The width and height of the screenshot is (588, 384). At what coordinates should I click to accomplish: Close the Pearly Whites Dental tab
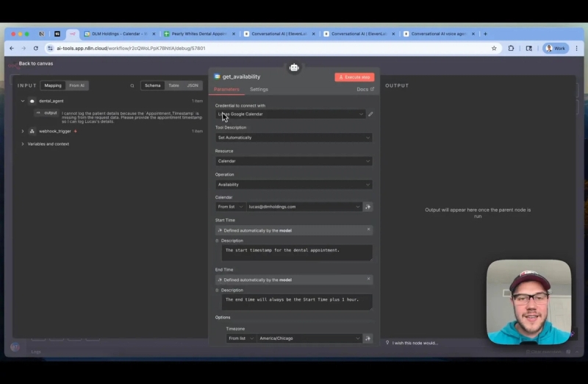(234, 34)
